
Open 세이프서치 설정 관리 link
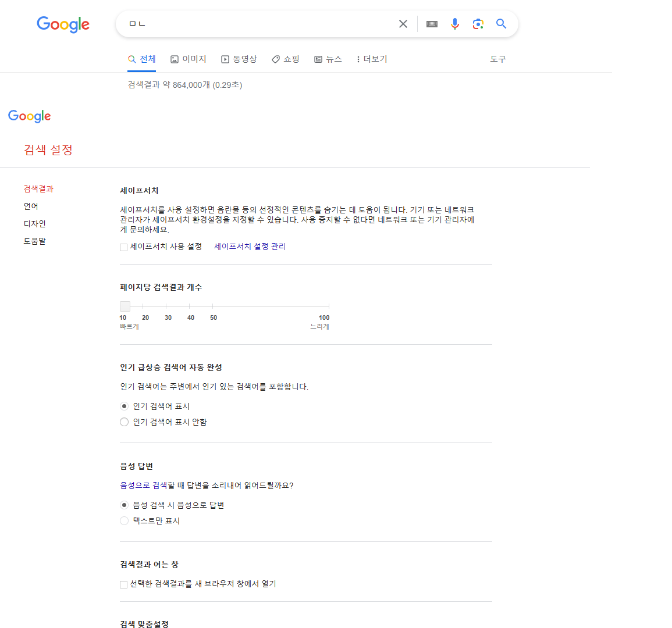coord(249,246)
